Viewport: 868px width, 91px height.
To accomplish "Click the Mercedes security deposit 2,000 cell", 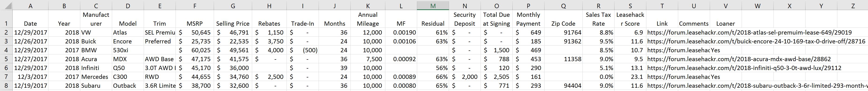I will click(465, 77).
